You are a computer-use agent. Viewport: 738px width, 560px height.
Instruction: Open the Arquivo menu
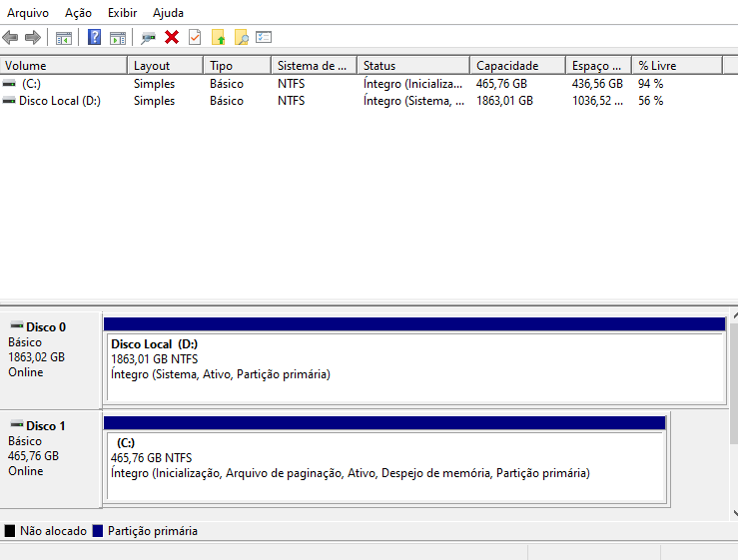(28, 13)
